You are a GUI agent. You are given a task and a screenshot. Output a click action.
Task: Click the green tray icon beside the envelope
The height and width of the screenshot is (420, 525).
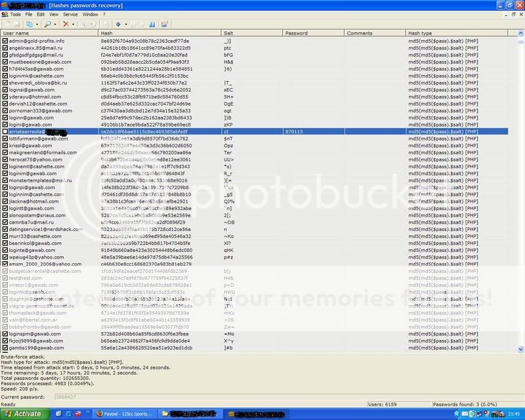[472, 414]
